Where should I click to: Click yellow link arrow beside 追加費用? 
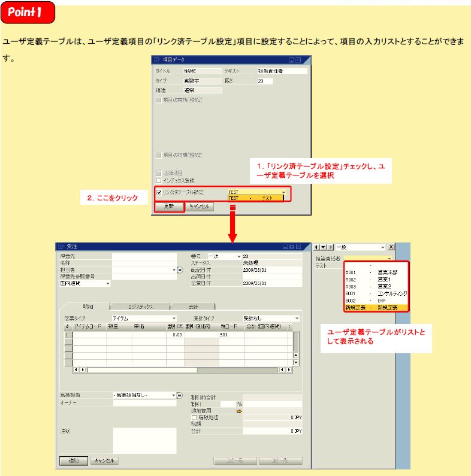click(x=239, y=411)
